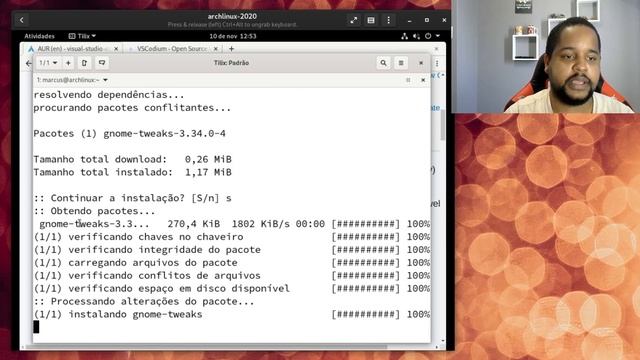Close the VSCodium browser tab
Viewport: 640px width, 360px height.
coord(216,49)
